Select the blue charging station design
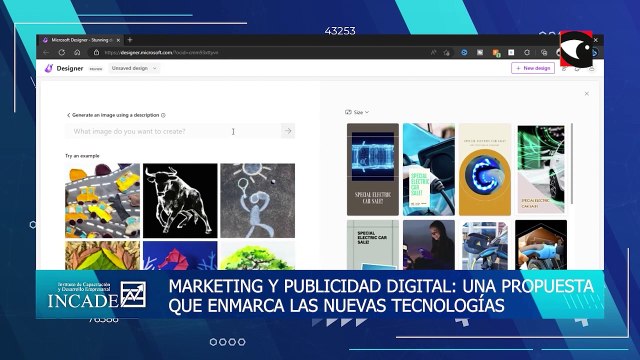 (485, 245)
